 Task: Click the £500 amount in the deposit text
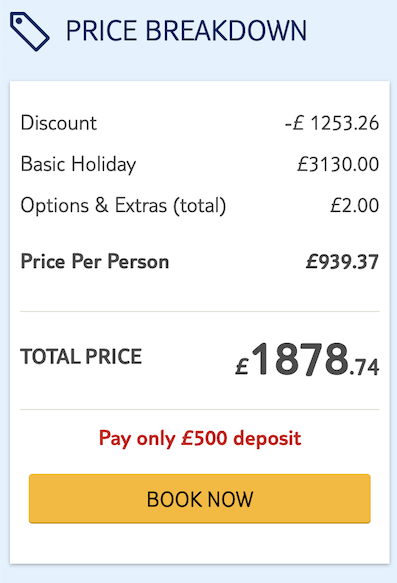204,438
